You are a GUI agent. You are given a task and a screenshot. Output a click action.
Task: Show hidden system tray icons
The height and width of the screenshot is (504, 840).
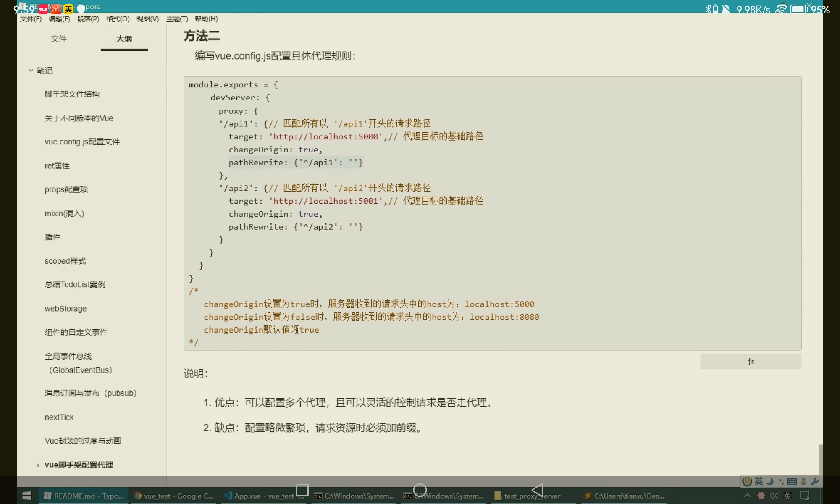tap(748, 496)
